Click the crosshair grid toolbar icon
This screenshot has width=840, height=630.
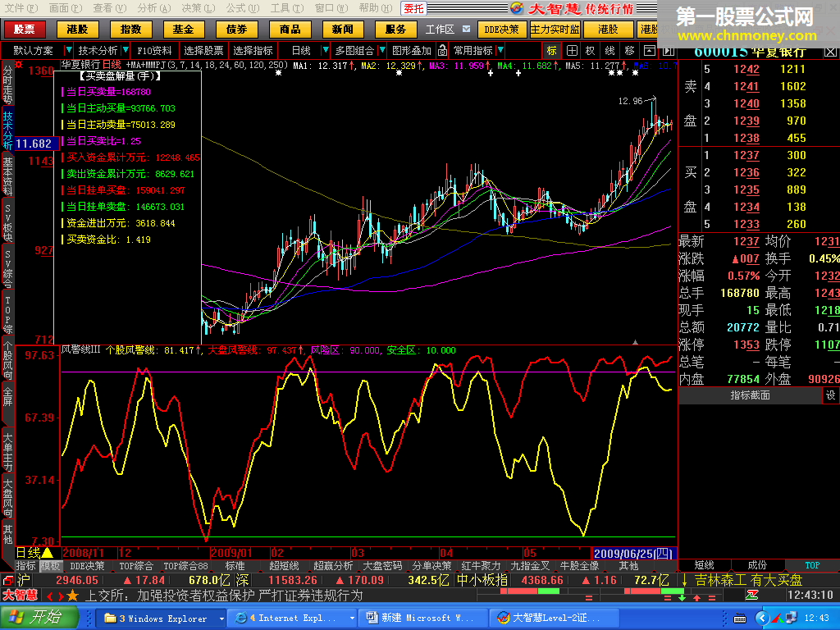[x=572, y=51]
